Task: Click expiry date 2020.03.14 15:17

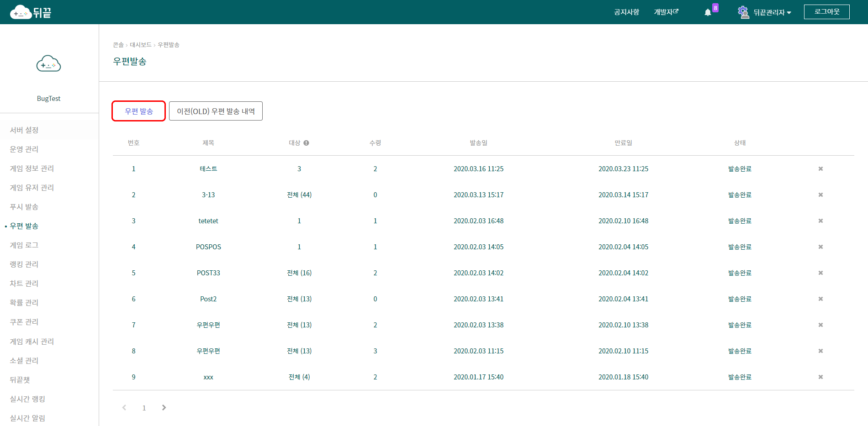Action: click(x=623, y=195)
